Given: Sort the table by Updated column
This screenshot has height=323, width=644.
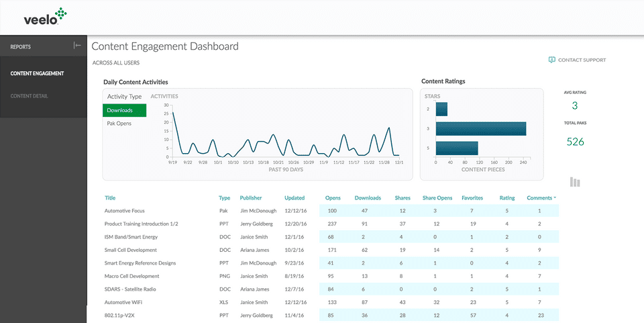Looking at the screenshot, I should [x=294, y=198].
